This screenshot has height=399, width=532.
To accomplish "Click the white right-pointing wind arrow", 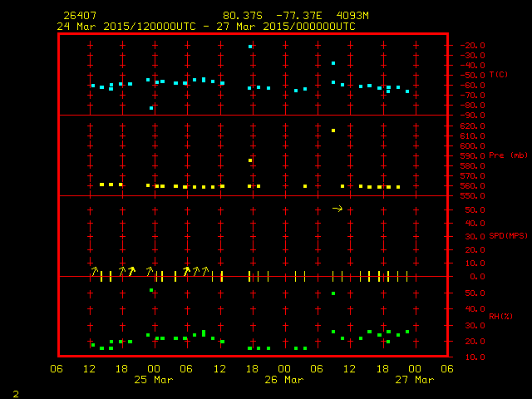I will click(337, 209).
